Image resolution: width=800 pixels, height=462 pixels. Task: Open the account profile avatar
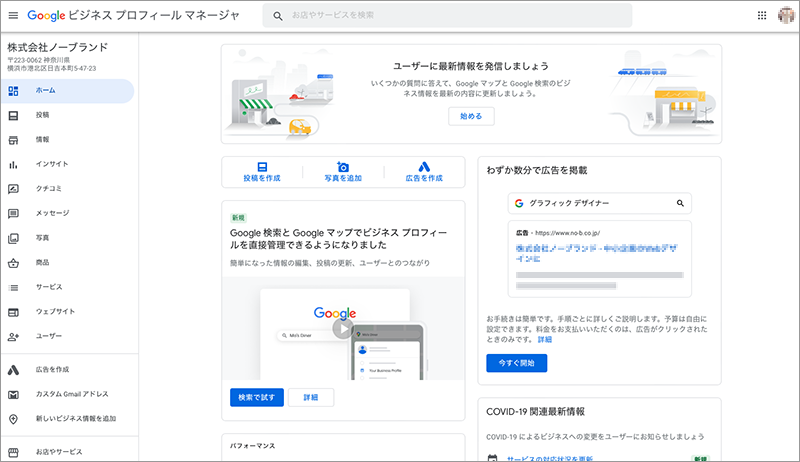pos(786,15)
